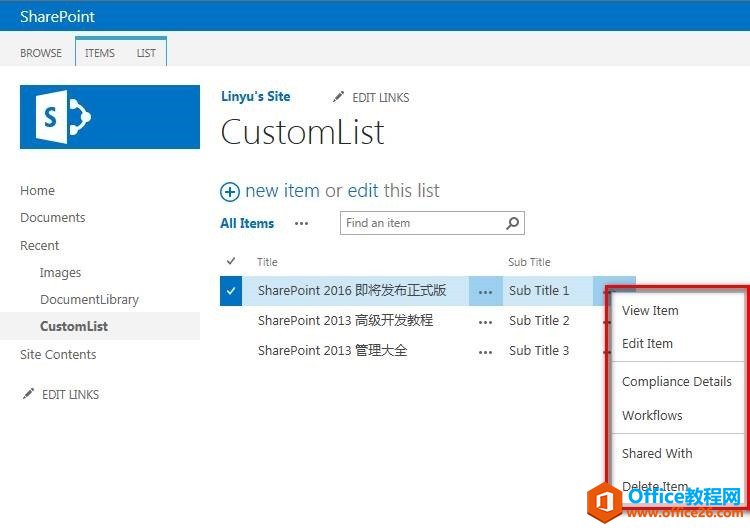750x530 pixels.
Task: Click the search magnifier icon
Action: click(513, 223)
